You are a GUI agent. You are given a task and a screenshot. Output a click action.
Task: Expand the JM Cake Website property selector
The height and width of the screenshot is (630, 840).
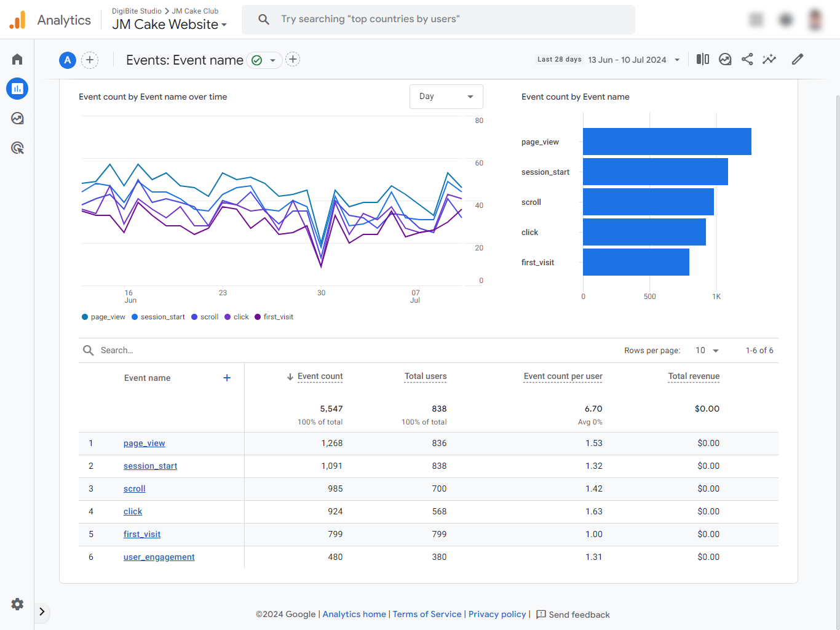click(169, 25)
